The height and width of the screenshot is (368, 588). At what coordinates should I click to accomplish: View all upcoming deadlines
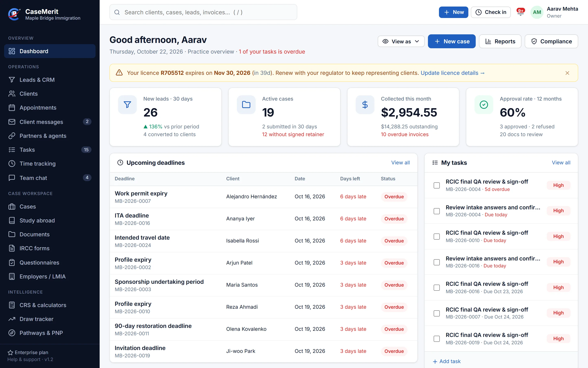(x=400, y=163)
